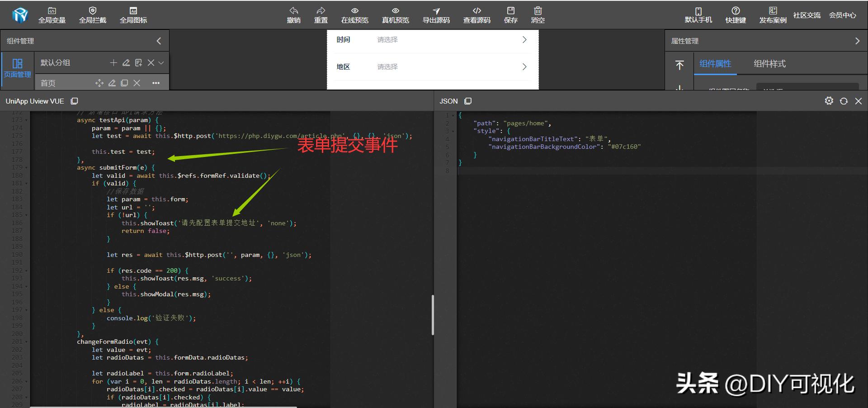This screenshot has height=408, width=868.
Task: Edit the 首页 page with pencil icon
Action: pos(112,83)
